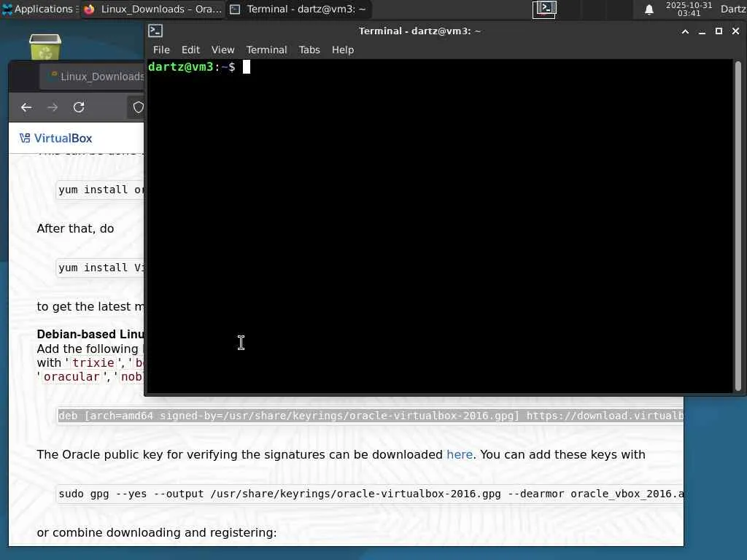747x560 pixels.
Task: Click the 'trixie' code word
Action: click(93, 363)
